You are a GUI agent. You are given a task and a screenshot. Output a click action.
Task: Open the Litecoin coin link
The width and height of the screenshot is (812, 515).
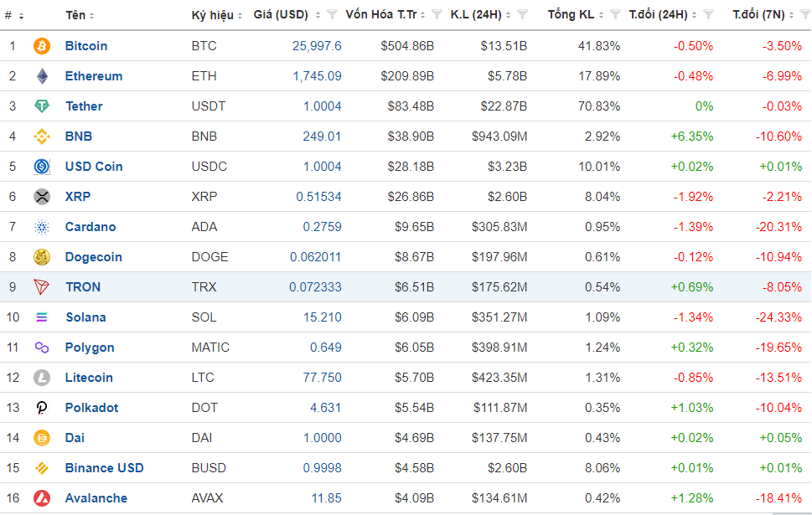coord(89,378)
